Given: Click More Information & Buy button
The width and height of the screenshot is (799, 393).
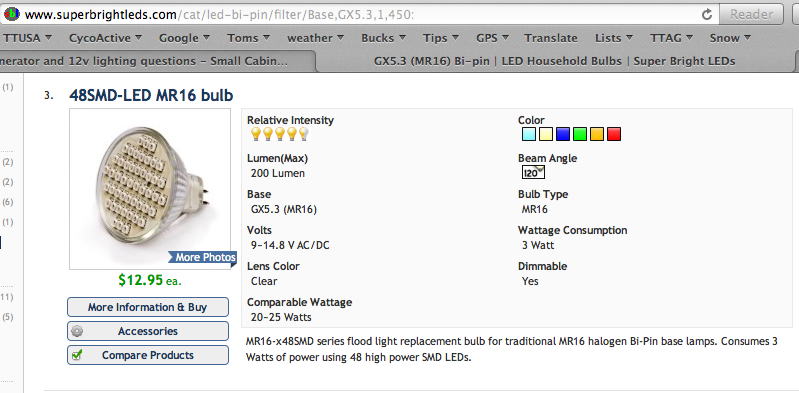Looking at the screenshot, I should 148,307.
